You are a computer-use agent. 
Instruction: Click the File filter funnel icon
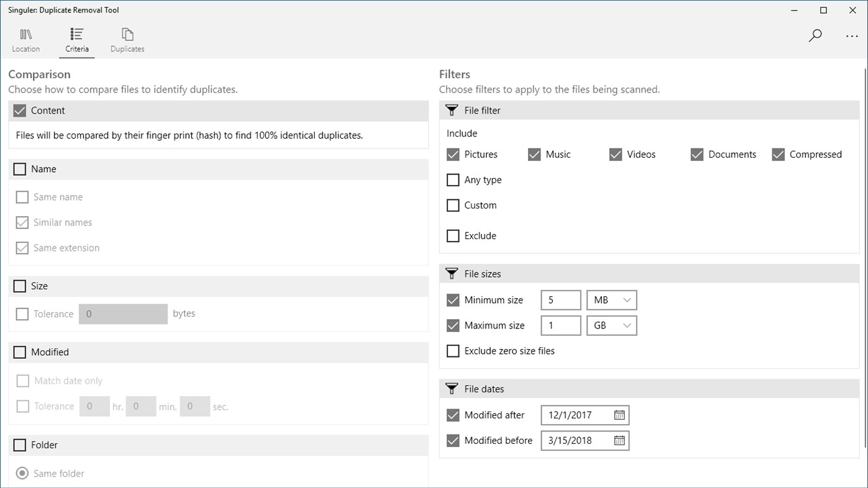tap(452, 111)
